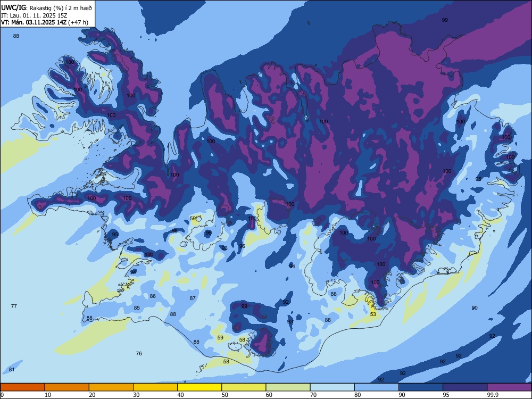Select the 30–40 golden legend swatch
The height and width of the screenshot is (399, 532).
click(155, 387)
